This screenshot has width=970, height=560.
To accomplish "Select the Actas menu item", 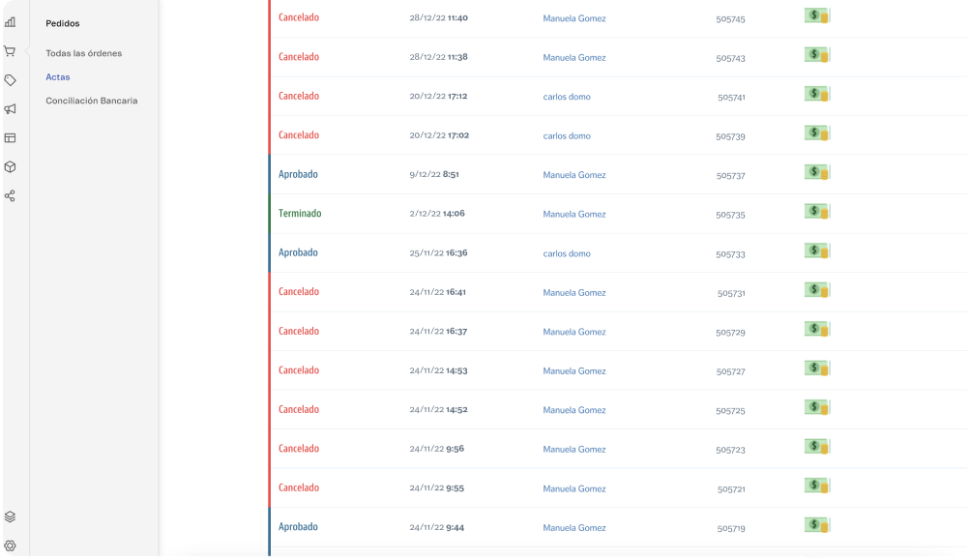I will pos(58,76).
